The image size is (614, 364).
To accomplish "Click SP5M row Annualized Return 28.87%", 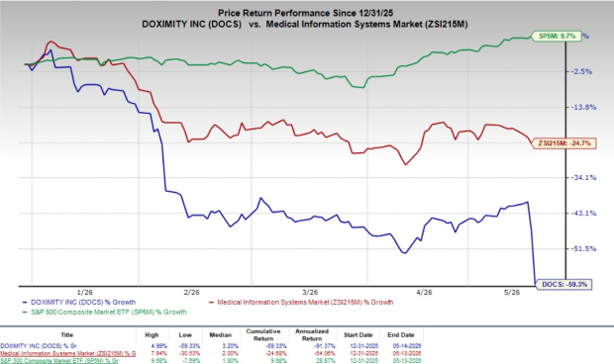I will (326, 360).
